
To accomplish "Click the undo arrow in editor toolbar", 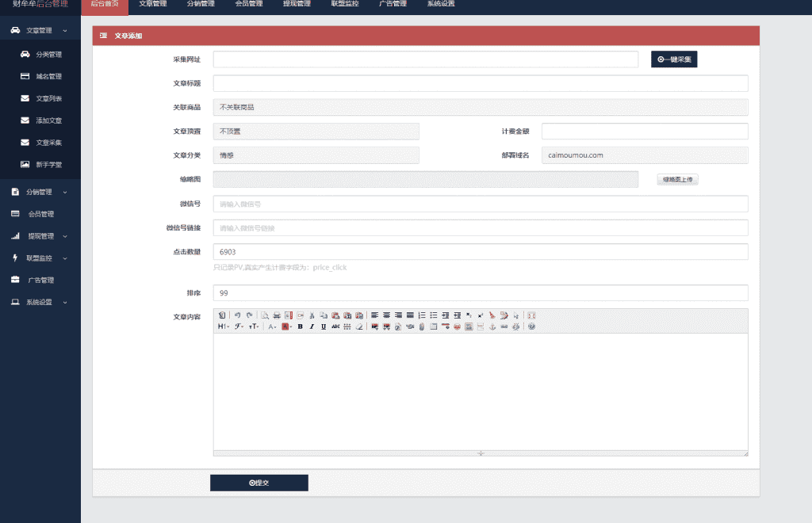I will 237,315.
